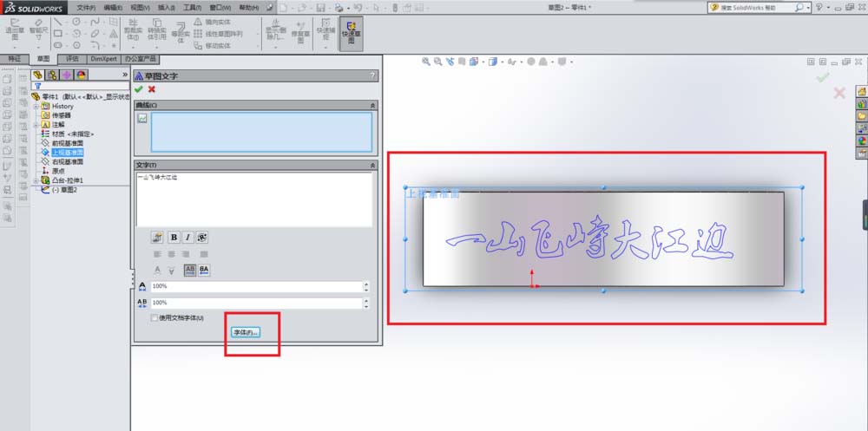The height and width of the screenshot is (431, 868).
Task: Switch to the Evaluate (评估) tab
Action: (73, 59)
